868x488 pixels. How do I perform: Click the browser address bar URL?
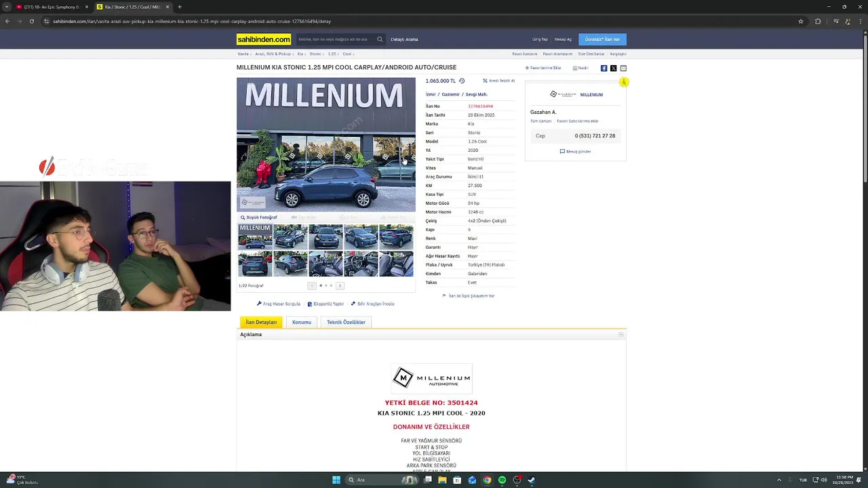click(192, 21)
